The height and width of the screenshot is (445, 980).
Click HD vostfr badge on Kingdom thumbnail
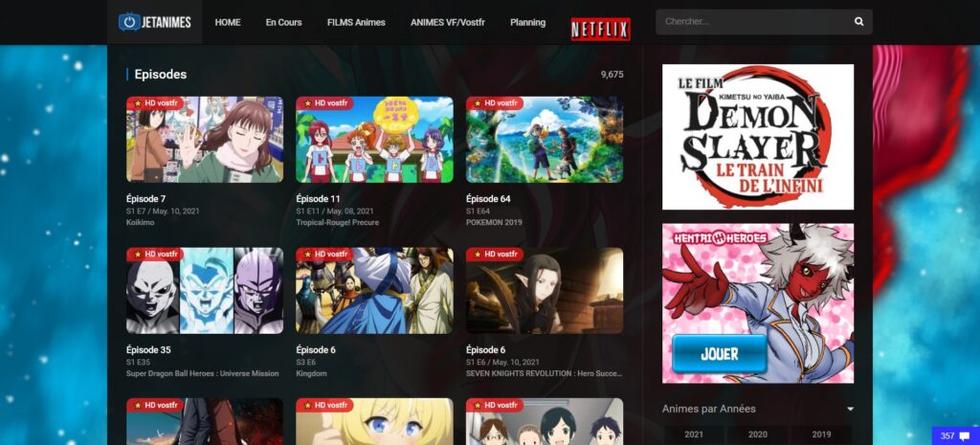coord(324,255)
